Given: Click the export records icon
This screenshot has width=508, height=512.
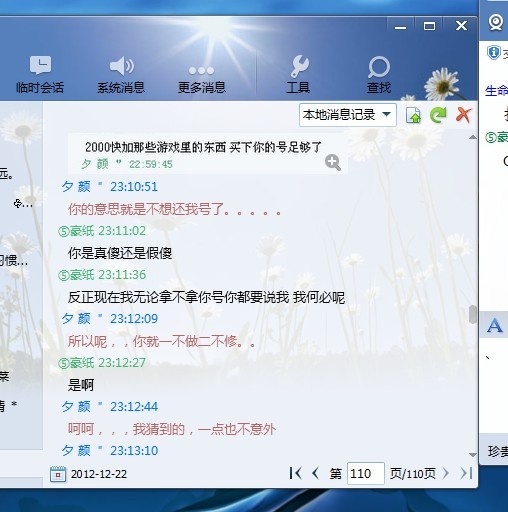Looking at the screenshot, I should (x=413, y=115).
